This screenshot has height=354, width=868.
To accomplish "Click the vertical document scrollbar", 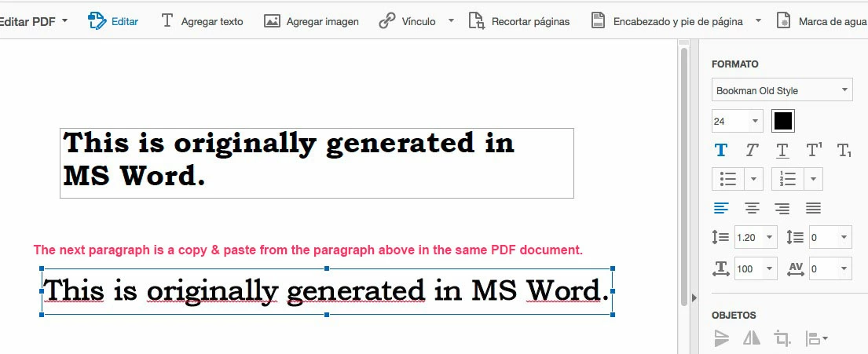I will click(683, 176).
